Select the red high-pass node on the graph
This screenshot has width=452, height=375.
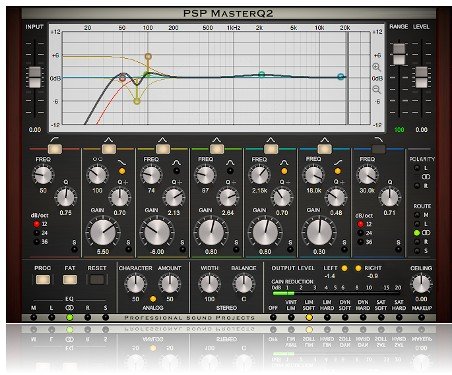[x=122, y=78]
